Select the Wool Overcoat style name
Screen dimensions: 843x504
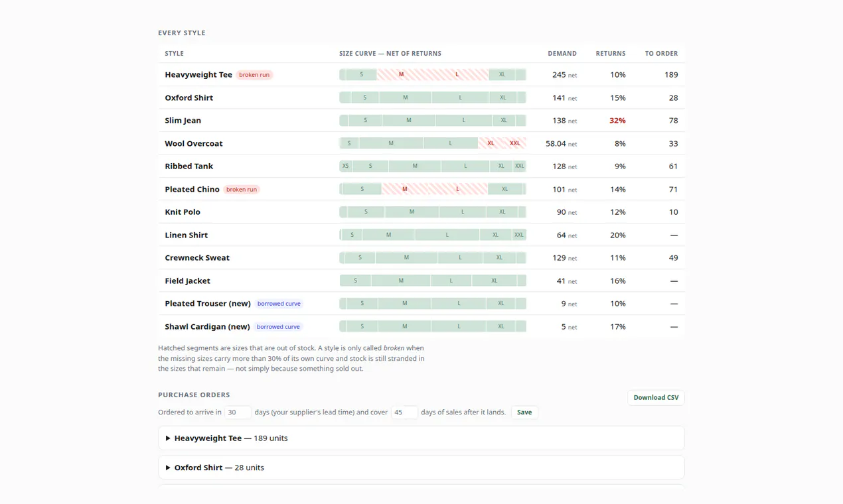pyautogui.click(x=194, y=144)
